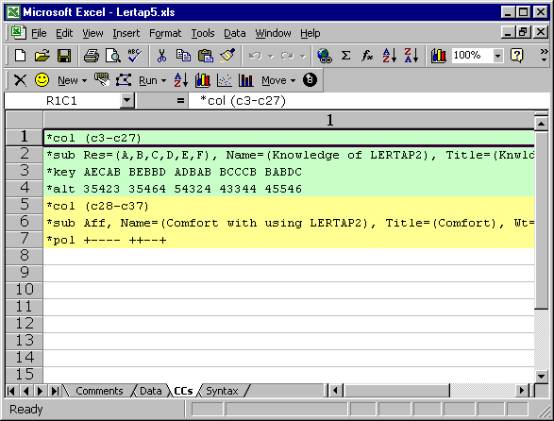The width and height of the screenshot is (554, 421).
Task: Open the Insert menu
Action: coord(126,33)
